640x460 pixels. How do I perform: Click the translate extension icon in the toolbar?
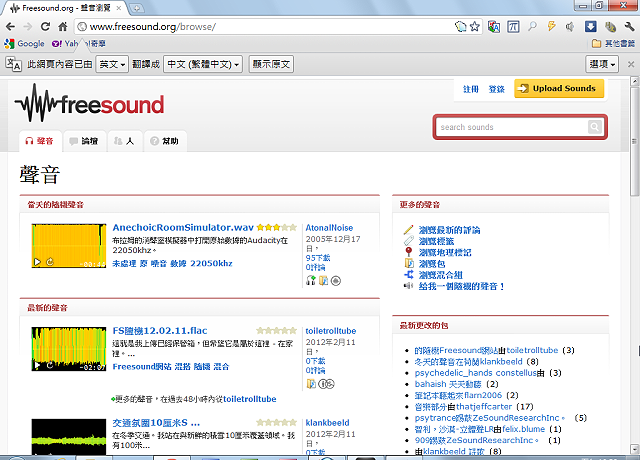pyautogui.click(x=494, y=27)
